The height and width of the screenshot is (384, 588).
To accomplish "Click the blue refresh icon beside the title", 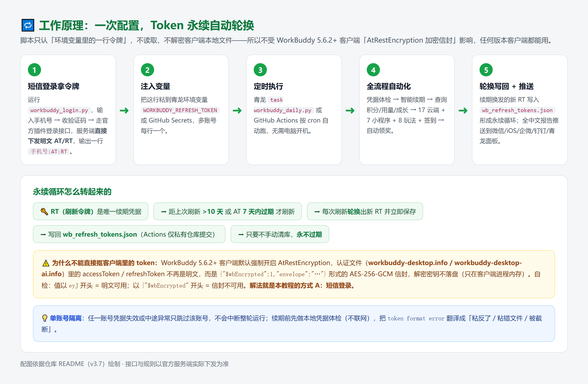I will 28,25.
